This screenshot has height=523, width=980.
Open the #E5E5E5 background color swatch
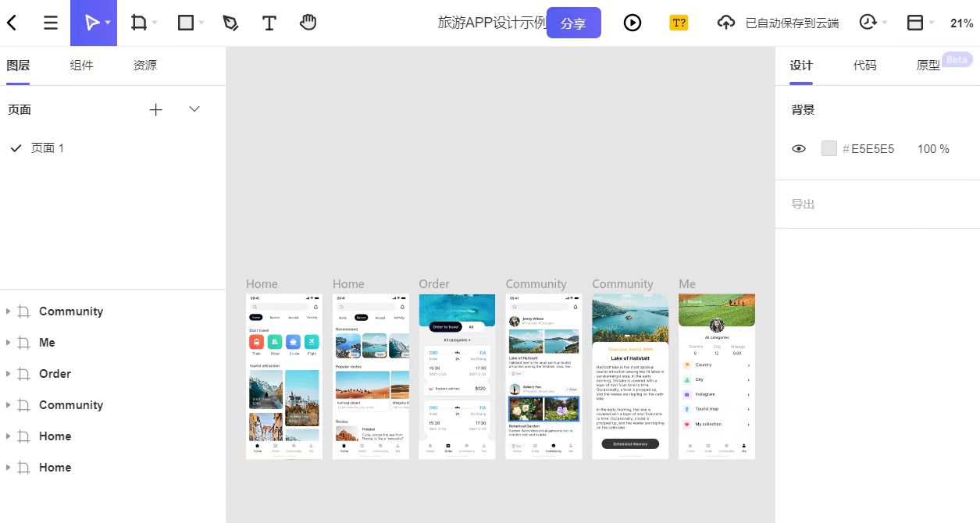tap(829, 148)
